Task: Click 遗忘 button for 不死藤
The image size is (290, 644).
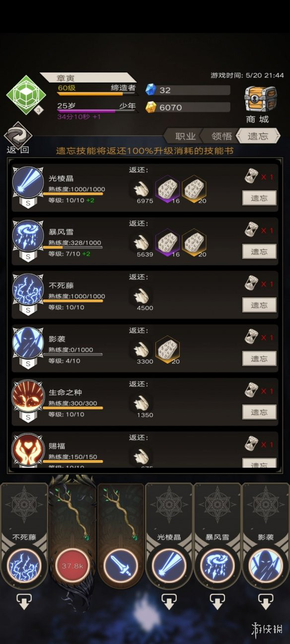Action: coord(259,305)
